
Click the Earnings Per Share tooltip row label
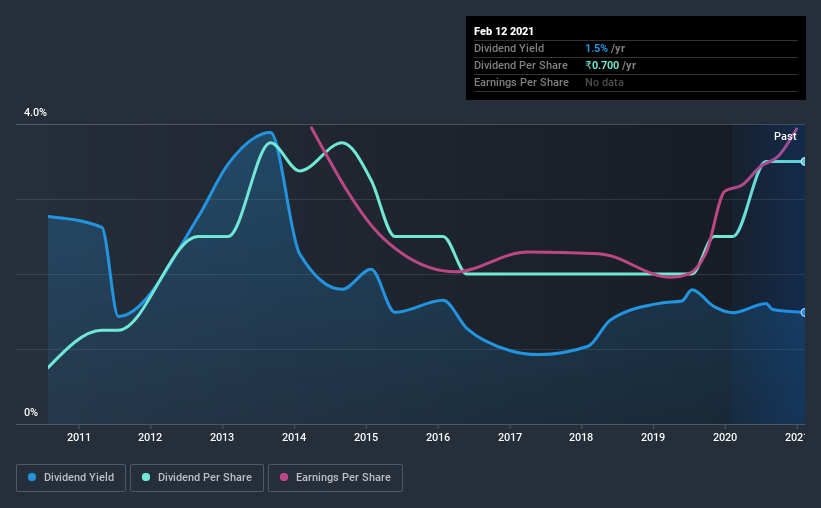(522, 82)
